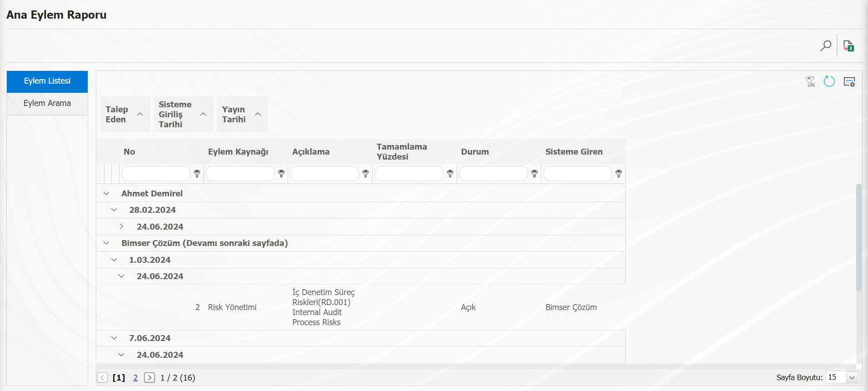Open grid column settings icon
868x391 pixels.
pos(849,82)
